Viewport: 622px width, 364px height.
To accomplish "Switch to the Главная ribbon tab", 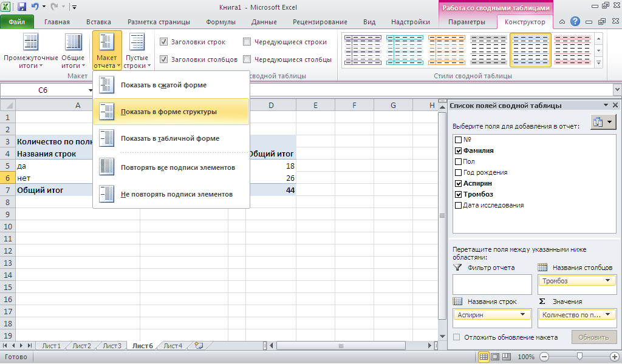I will (x=56, y=22).
